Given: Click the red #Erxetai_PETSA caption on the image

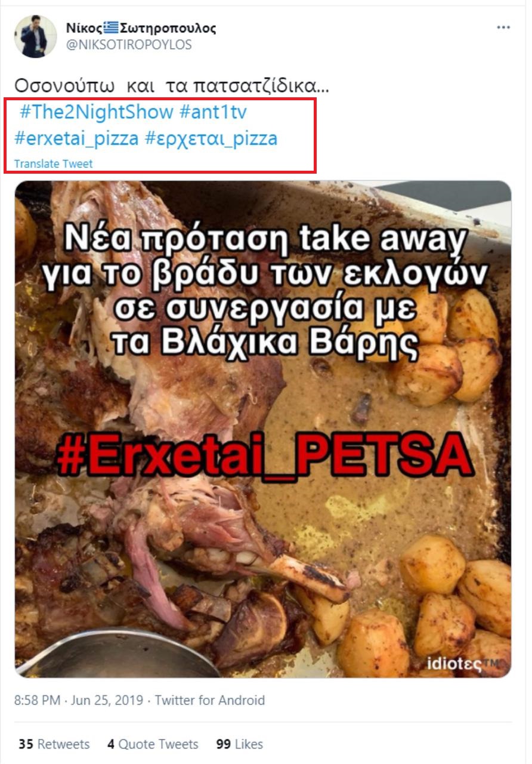Looking at the screenshot, I should 263,458.
